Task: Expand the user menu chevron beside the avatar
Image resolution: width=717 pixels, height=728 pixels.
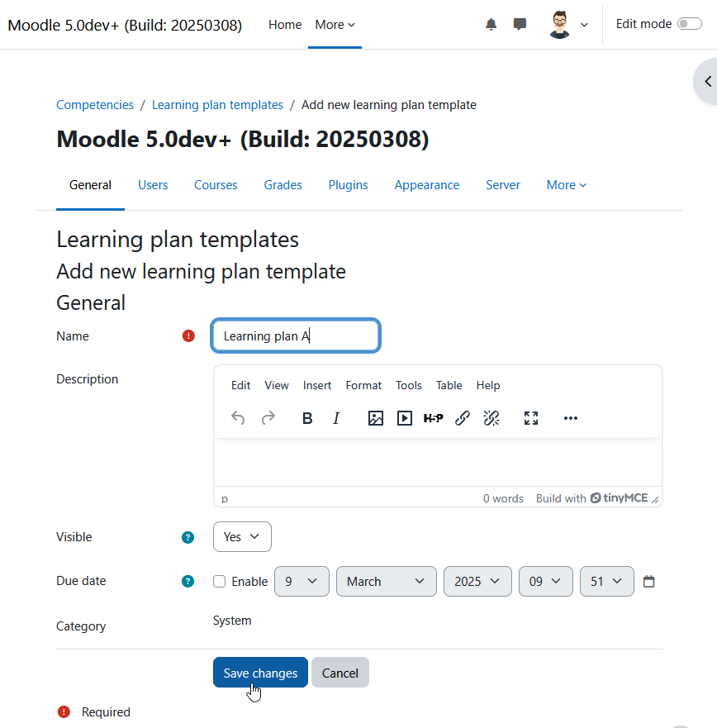Action: 584,25
